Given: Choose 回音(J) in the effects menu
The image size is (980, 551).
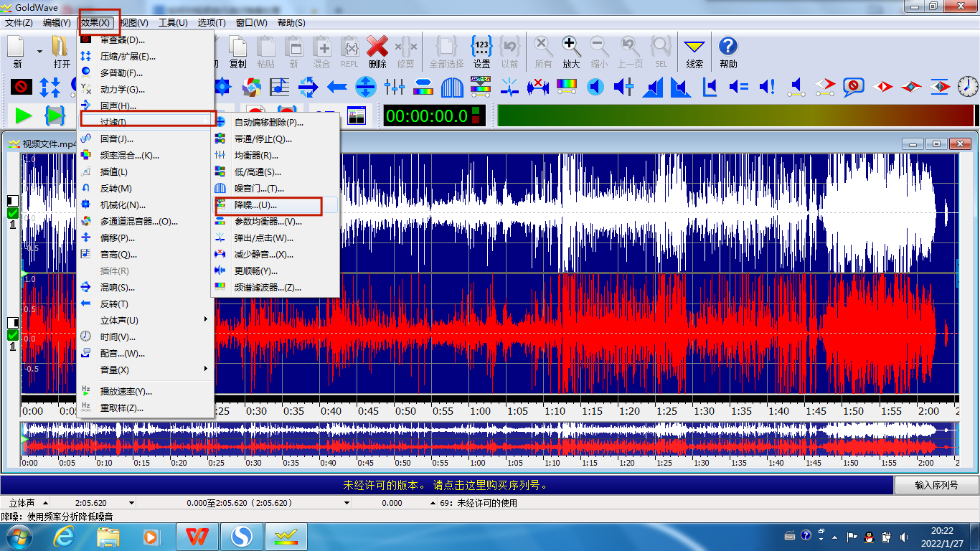Looking at the screenshot, I should coord(146,138).
